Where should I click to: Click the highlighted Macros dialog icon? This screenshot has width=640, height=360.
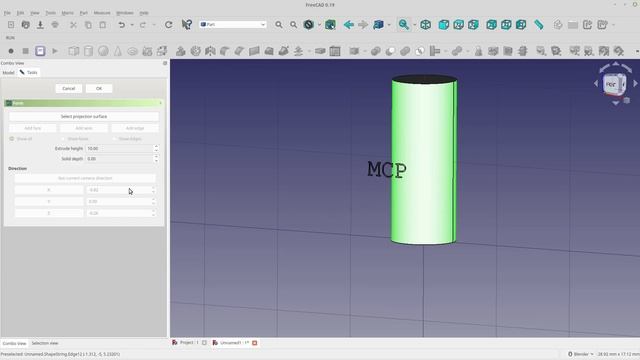(x=40, y=51)
